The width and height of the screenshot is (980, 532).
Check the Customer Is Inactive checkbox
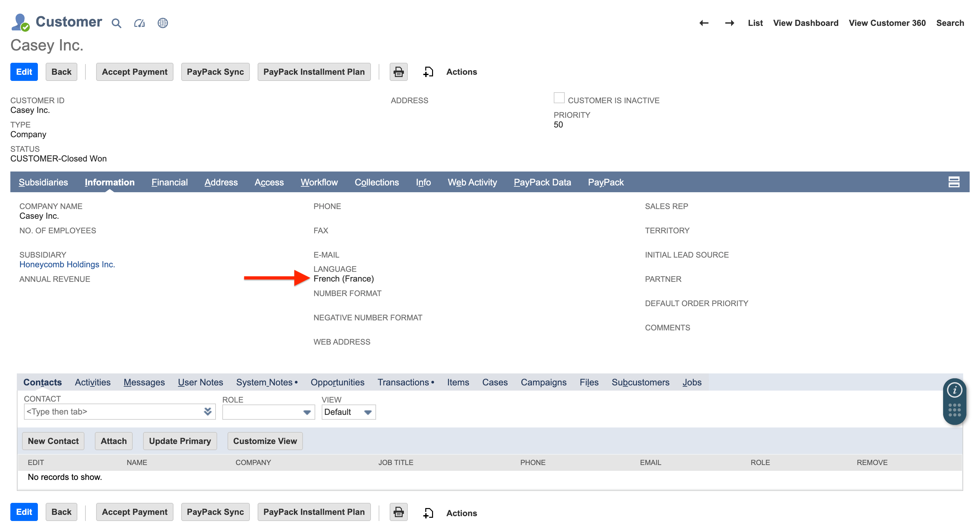pyautogui.click(x=559, y=98)
